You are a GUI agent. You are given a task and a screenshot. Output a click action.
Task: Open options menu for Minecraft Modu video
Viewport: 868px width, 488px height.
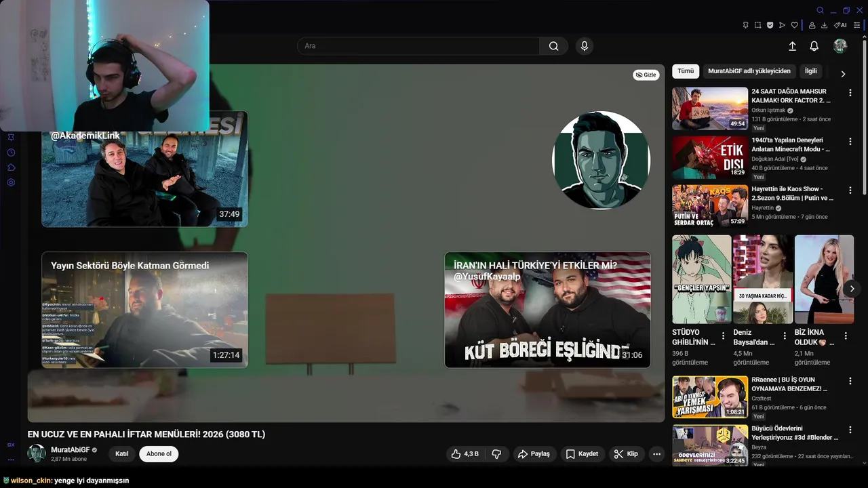pos(850,142)
